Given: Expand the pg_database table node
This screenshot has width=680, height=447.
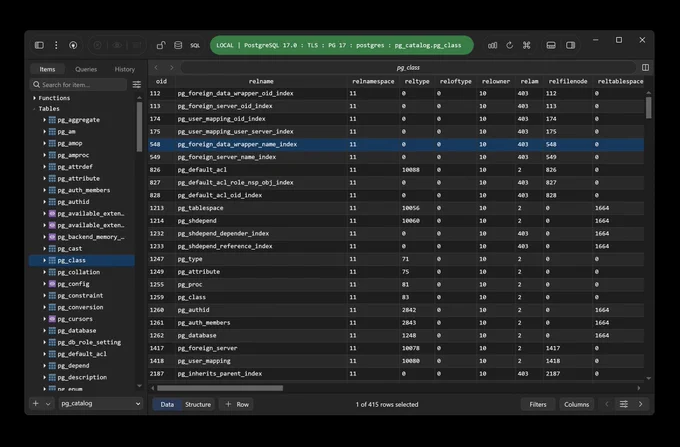Looking at the screenshot, I should (44, 330).
